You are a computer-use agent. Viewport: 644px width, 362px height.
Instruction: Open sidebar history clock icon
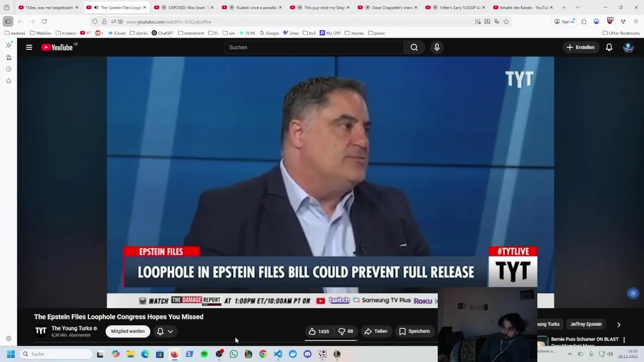pyautogui.click(x=9, y=69)
